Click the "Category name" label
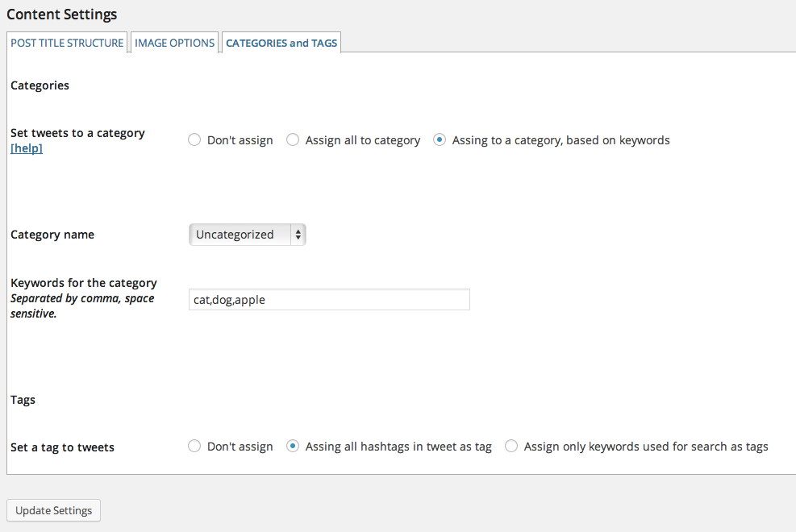Viewport: 796px width, 532px height. pos(52,235)
